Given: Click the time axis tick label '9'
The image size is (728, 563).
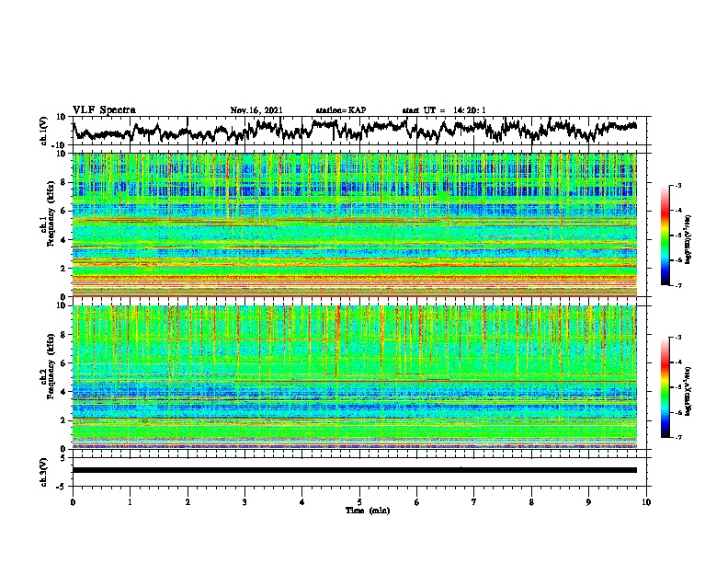Looking at the screenshot, I should pos(588,502).
